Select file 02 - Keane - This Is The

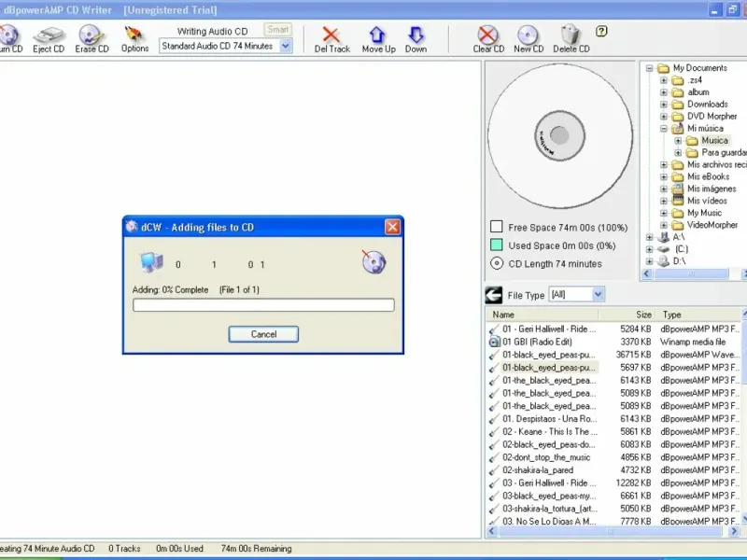click(549, 432)
